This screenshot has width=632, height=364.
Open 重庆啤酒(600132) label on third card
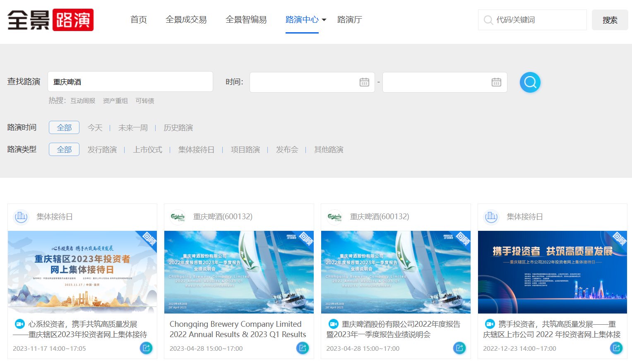(x=380, y=216)
